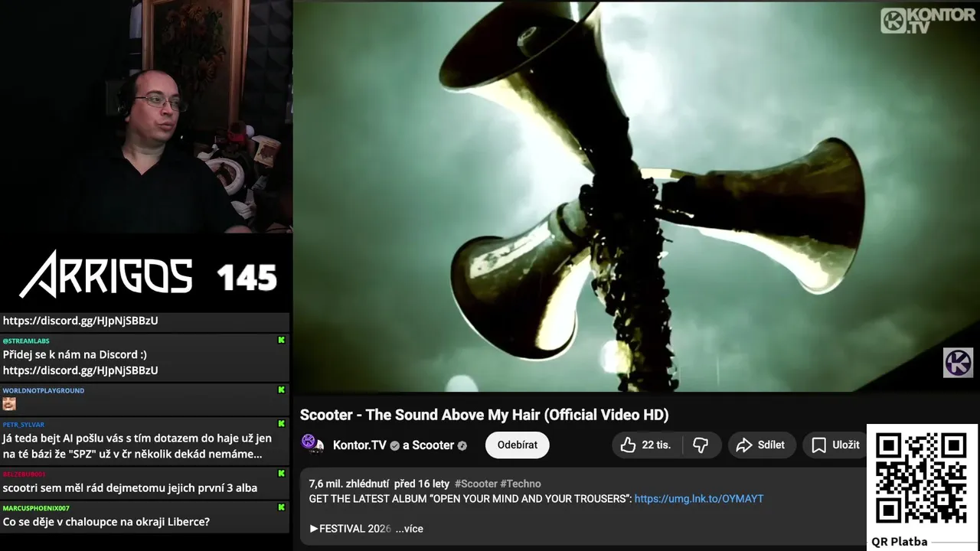Click the WORLDNOTPLAYGROUND emote image
Viewport: 980px width, 551px height.
(x=9, y=404)
